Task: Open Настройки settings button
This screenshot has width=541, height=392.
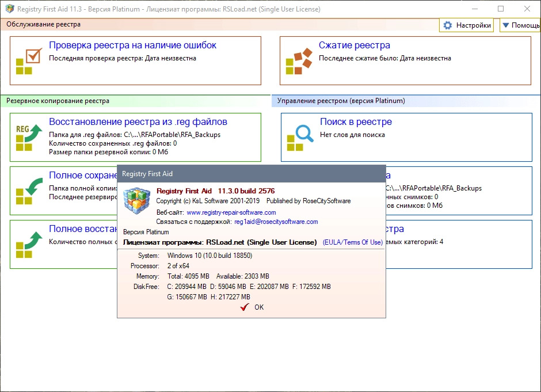Action: [467, 25]
